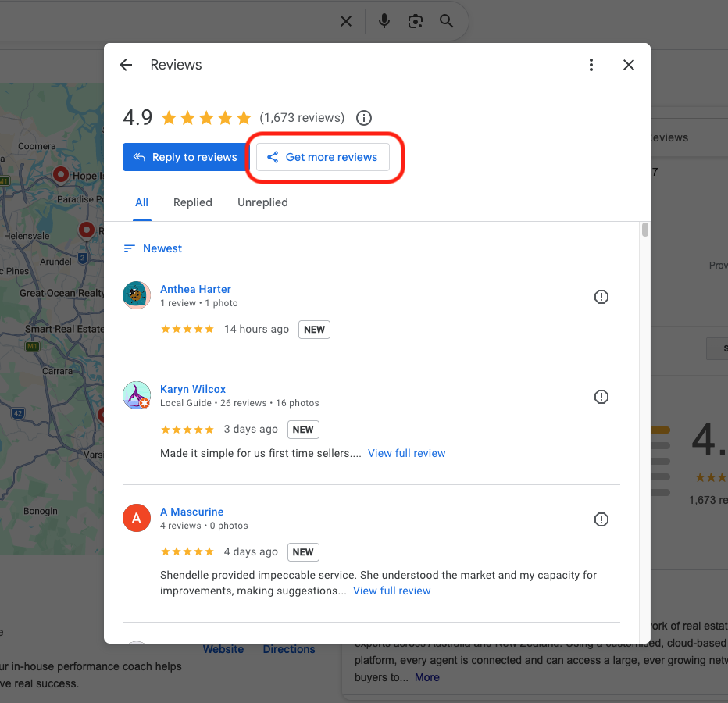The height and width of the screenshot is (703, 728).
Task: Switch to the All tab
Action: [x=141, y=202]
